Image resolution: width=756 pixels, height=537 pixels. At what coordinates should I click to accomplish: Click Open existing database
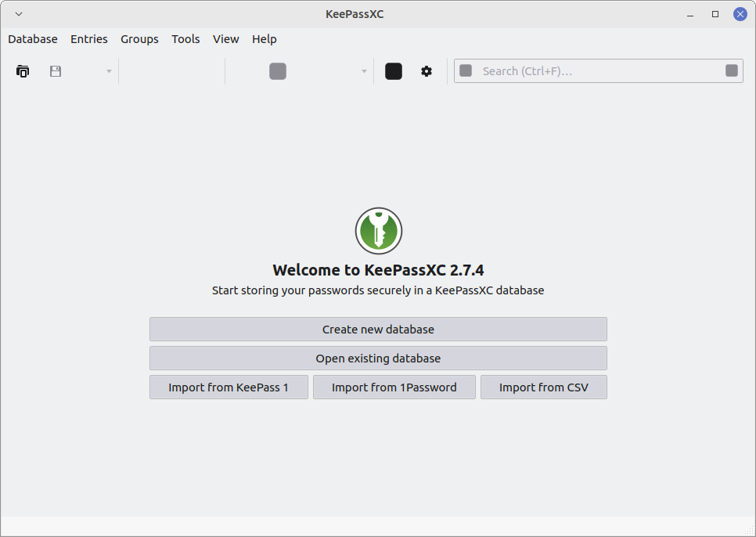coord(378,358)
